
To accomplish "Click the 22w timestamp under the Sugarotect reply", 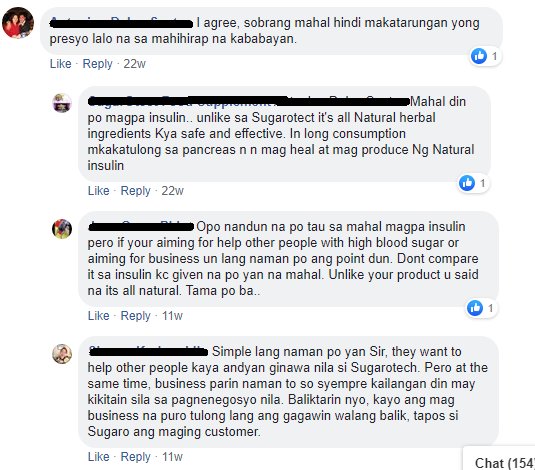I will (173, 190).
